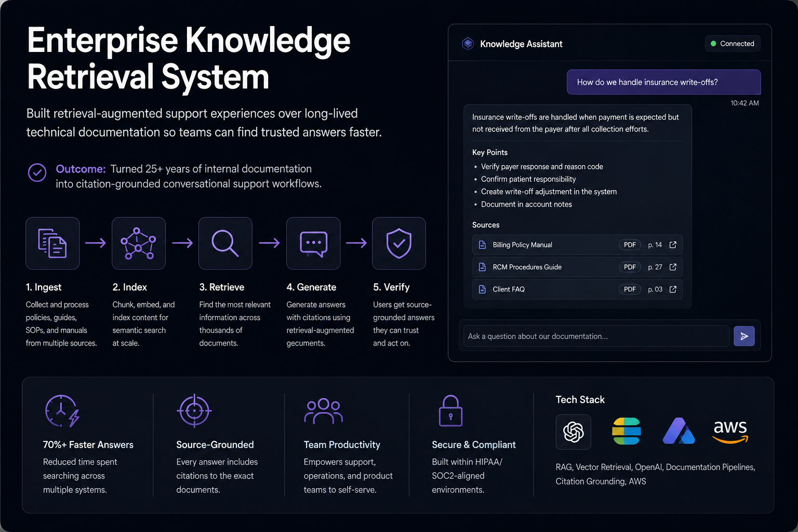Click the 'Team Productivity' heading
This screenshot has height=532, width=798.
342,445
